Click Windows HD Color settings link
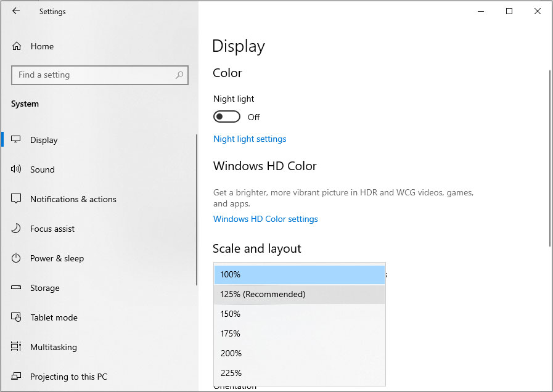The height and width of the screenshot is (392, 553). pos(266,219)
